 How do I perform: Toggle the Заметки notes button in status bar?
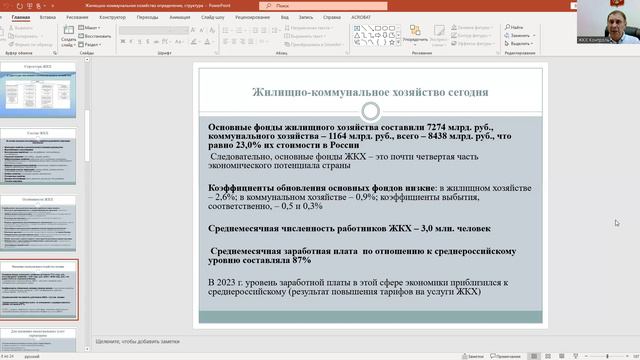[x=473, y=356]
